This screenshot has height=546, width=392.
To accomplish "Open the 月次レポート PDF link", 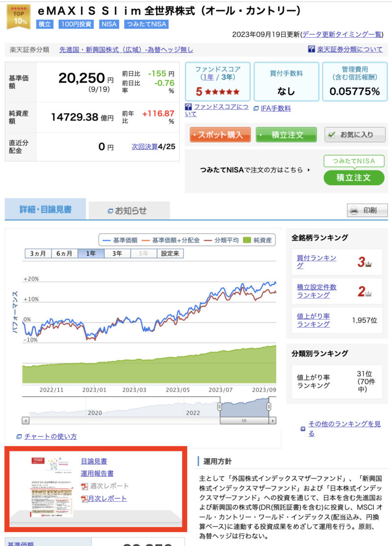I will pyautogui.click(x=107, y=498).
